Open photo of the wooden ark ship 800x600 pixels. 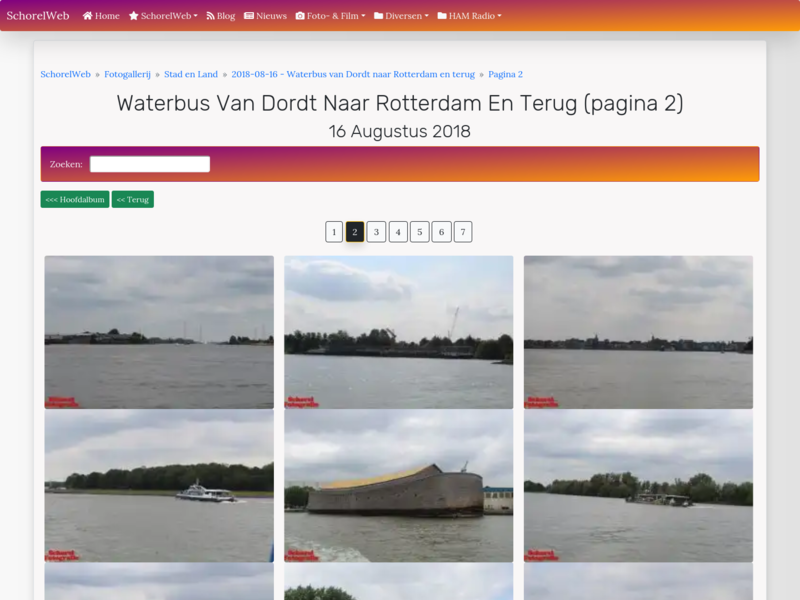point(398,486)
